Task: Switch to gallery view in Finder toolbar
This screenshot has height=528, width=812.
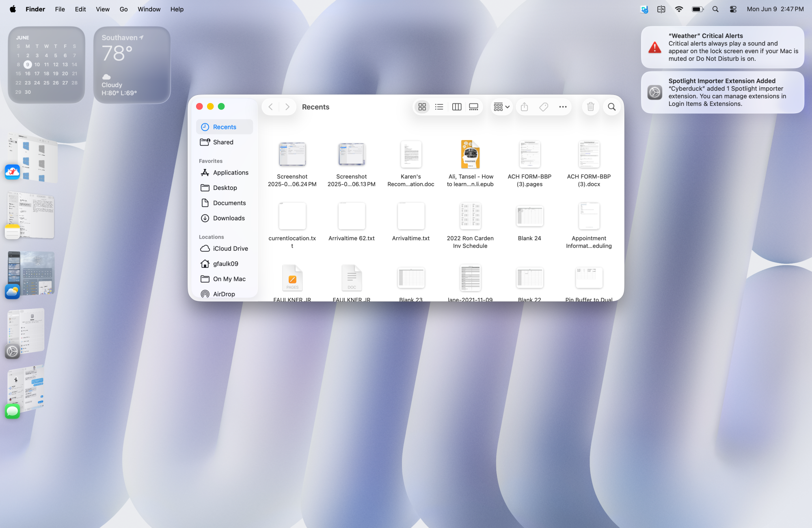Action: 473,107
